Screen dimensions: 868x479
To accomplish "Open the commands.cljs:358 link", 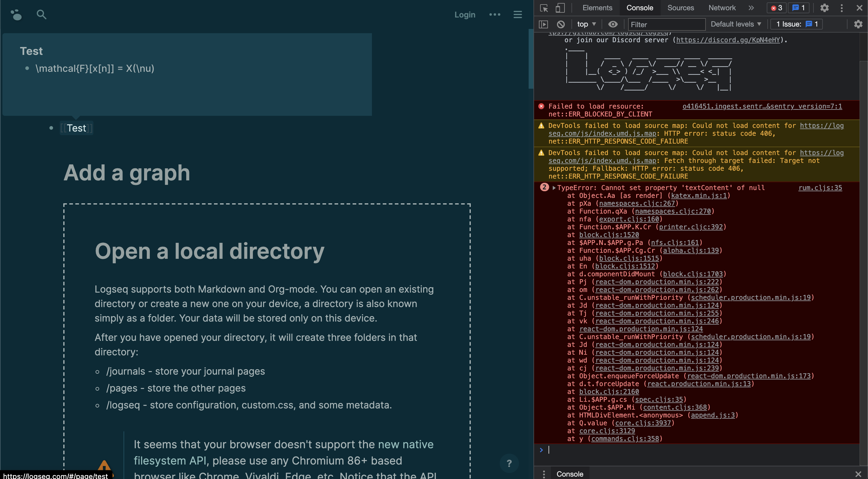I will (625, 439).
